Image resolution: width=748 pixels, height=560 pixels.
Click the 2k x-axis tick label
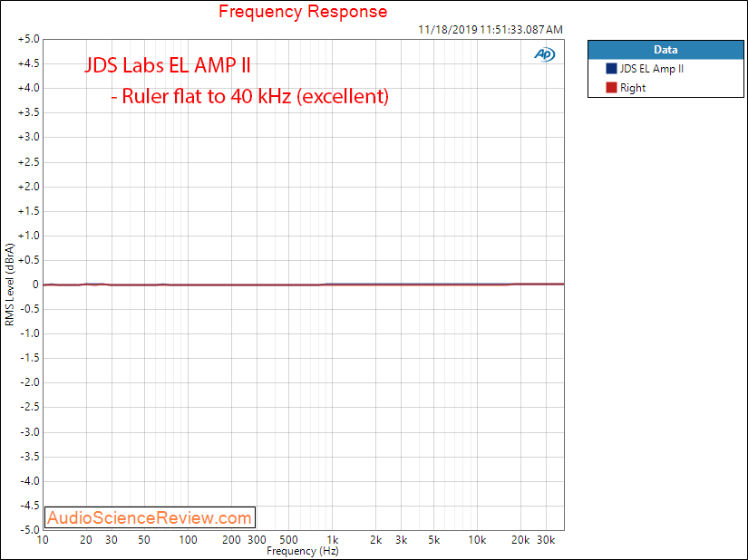coord(376,540)
